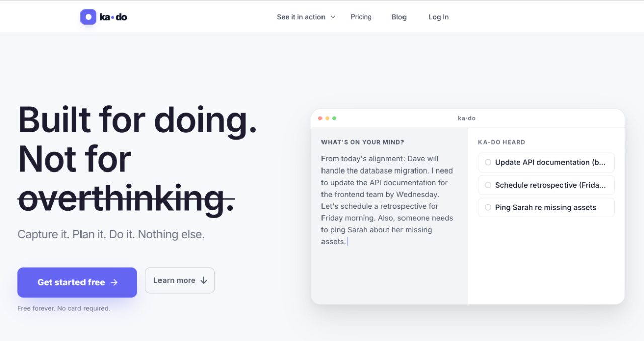Viewport: 644px width, 341px height.
Task: Check off Update API documentation task
Action: point(488,162)
